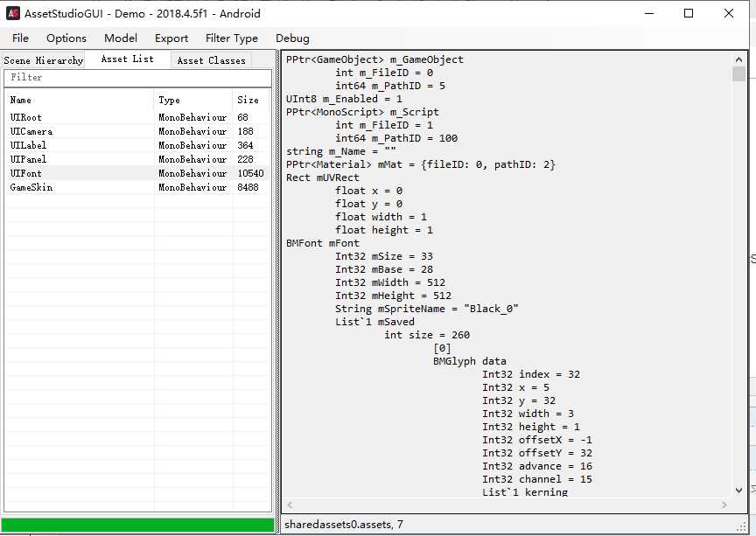
Task: Sort assets by Size column header
Action: [x=252, y=101]
